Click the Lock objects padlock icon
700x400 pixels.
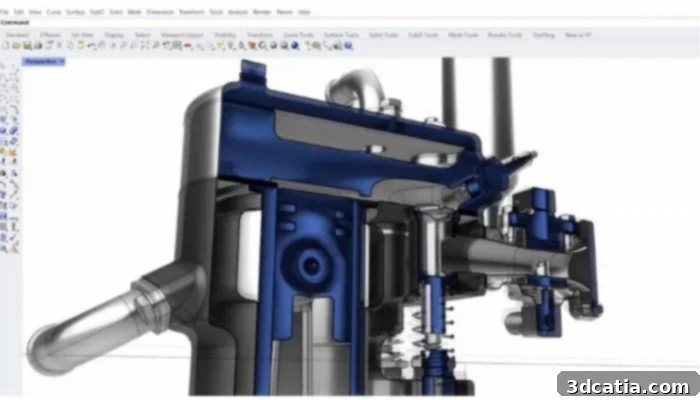tap(241, 46)
